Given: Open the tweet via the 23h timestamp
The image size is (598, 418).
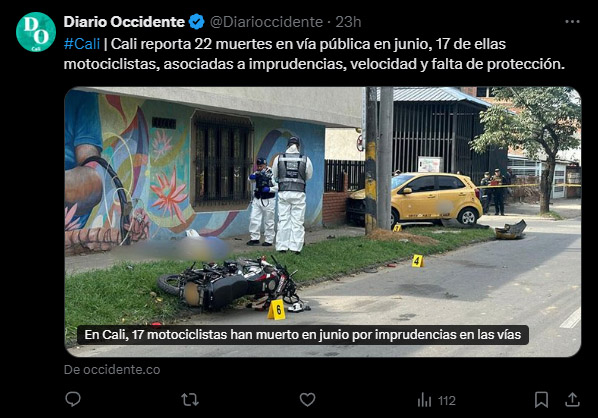Looking at the screenshot, I should point(348,22).
